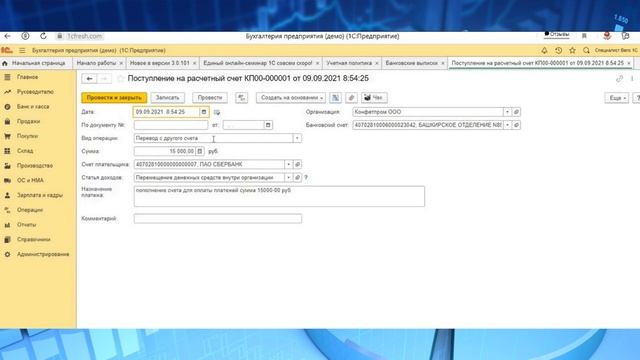The image size is (640, 360).
Task: Expand Вид операции dropdown arrow
Action: 297,138
